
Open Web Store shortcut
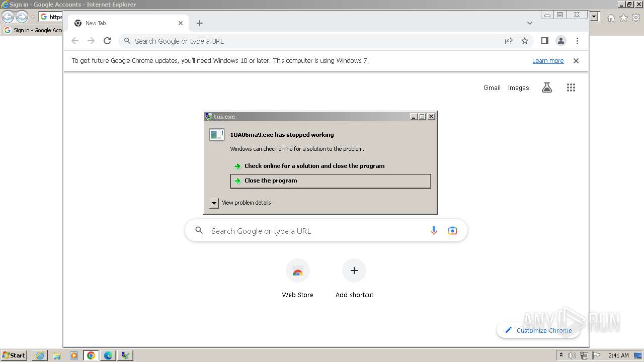(x=297, y=280)
